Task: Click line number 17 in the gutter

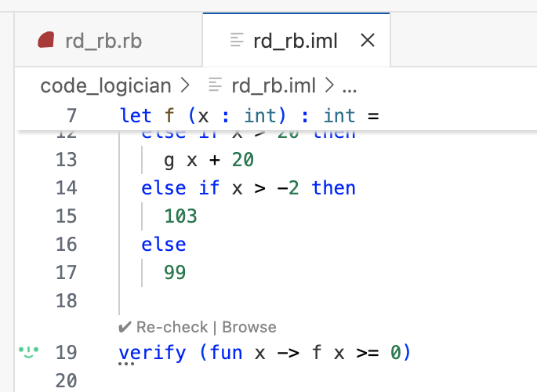Action: (67, 272)
